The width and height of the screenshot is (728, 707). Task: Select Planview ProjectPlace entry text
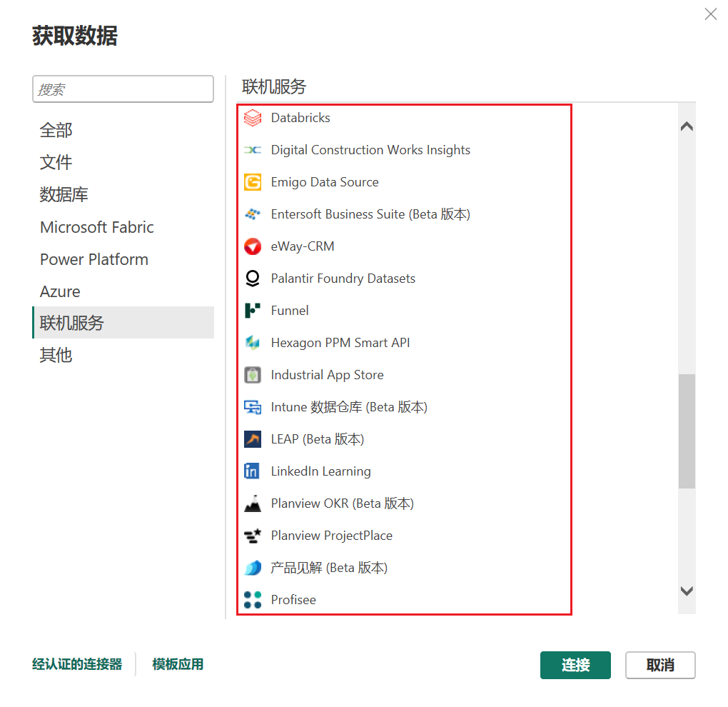pos(331,536)
